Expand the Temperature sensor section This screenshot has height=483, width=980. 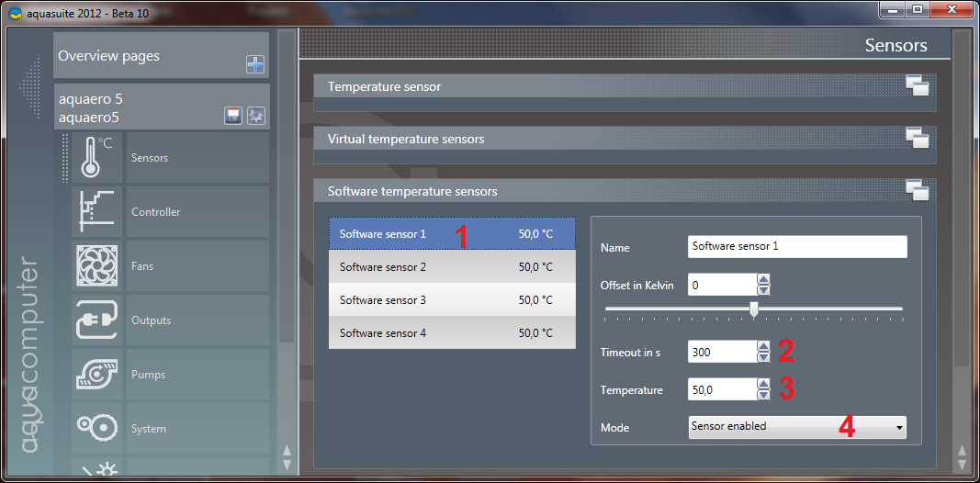click(916, 86)
